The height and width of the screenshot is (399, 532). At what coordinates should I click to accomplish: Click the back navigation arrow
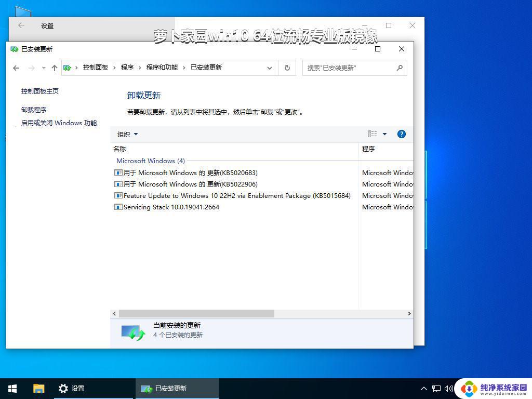[x=16, y=68]
